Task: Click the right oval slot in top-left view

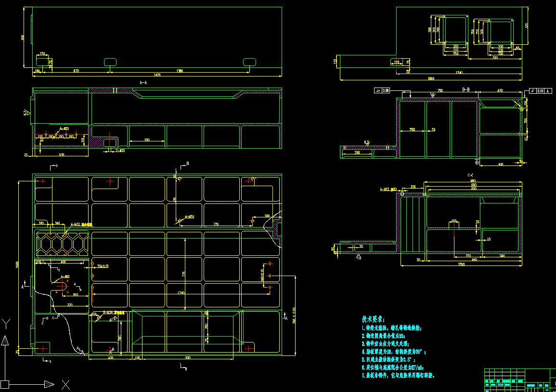Action: click(250, 62)
